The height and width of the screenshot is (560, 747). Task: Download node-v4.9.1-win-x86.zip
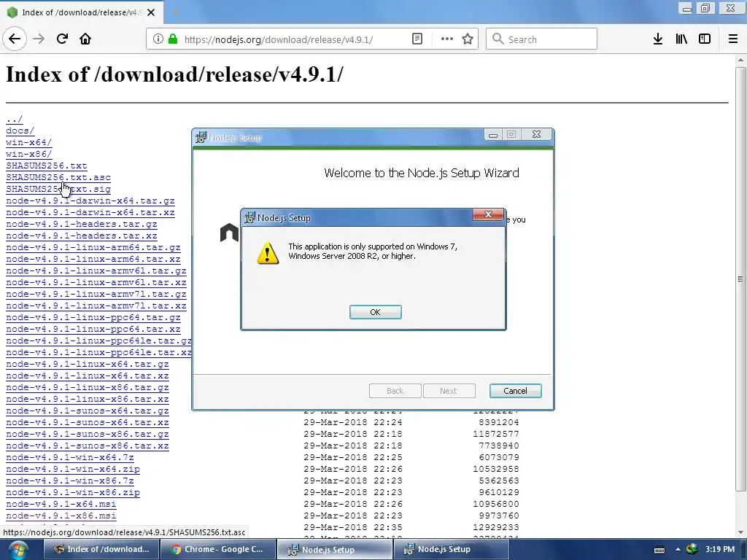point(73,492)
